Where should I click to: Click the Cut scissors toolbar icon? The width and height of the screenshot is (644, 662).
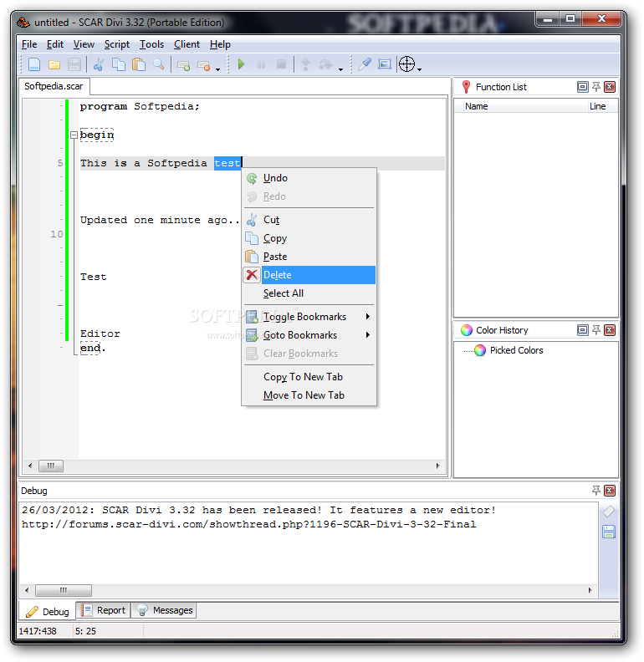[x=99, y=64]
